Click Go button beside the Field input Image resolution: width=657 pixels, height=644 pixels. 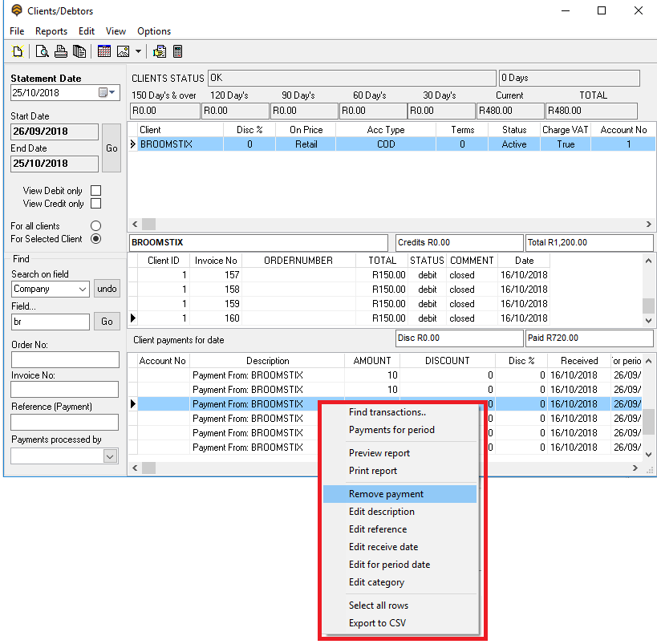pyautogui.click(x=107, y=322)
